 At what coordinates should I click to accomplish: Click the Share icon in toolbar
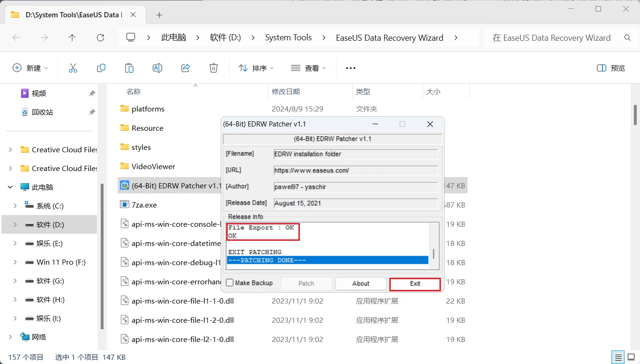pos(186,68)
